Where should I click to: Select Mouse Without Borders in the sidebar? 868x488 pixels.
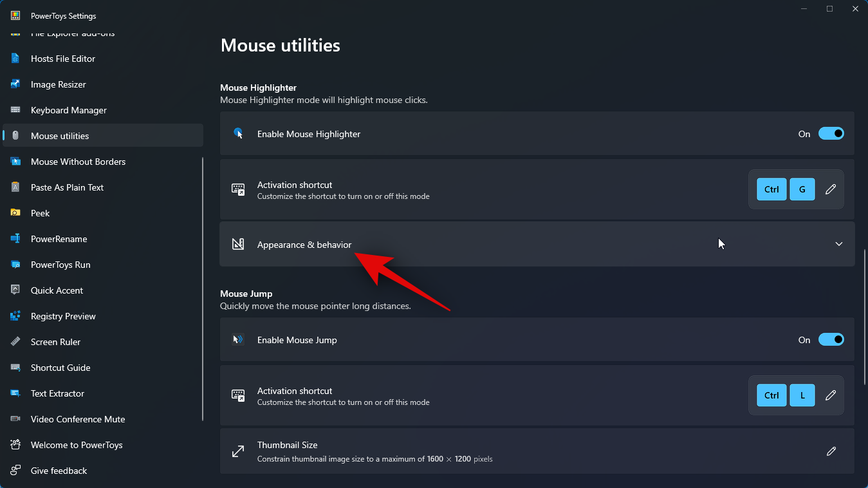point(78,162)
